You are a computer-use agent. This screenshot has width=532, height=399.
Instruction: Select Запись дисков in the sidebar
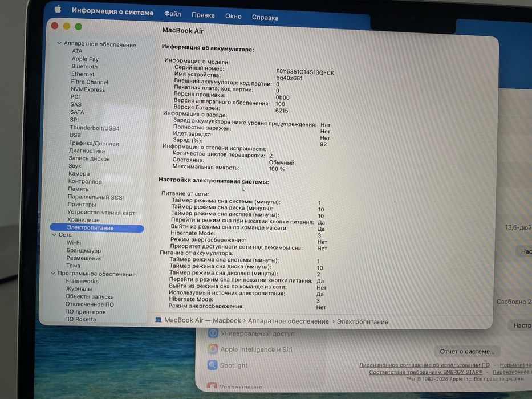click(x=89, y=158)
